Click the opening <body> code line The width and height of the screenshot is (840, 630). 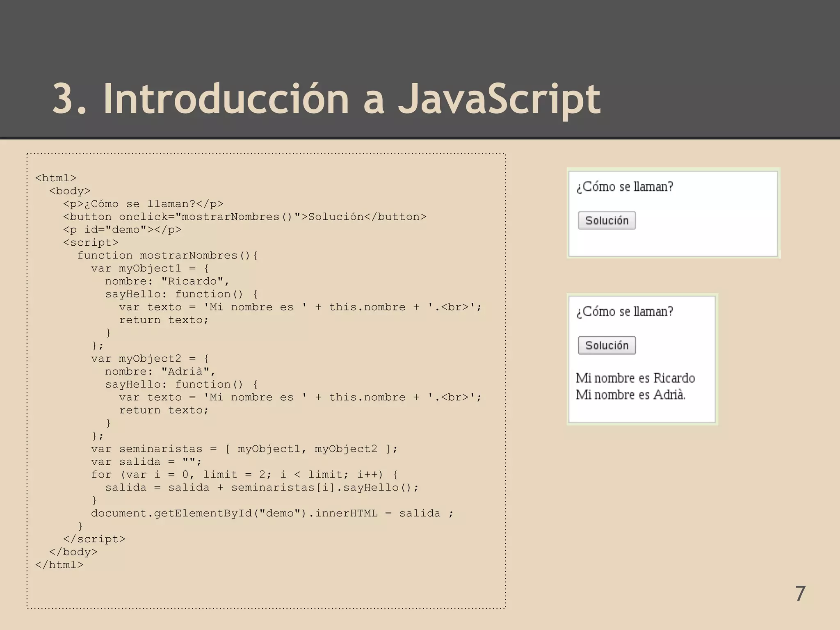click(70, 191)
